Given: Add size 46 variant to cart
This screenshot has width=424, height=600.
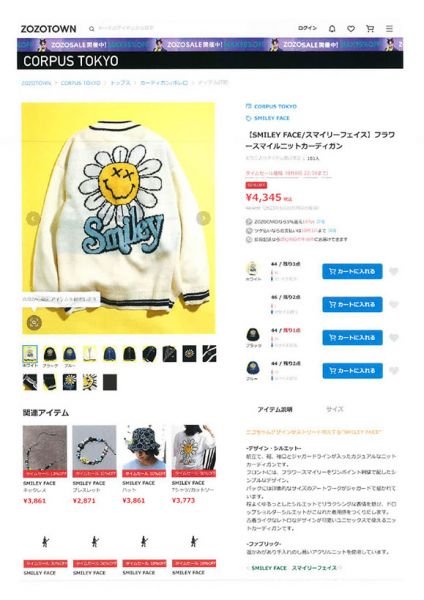Looking at the screenshot, I should [352, 304].
